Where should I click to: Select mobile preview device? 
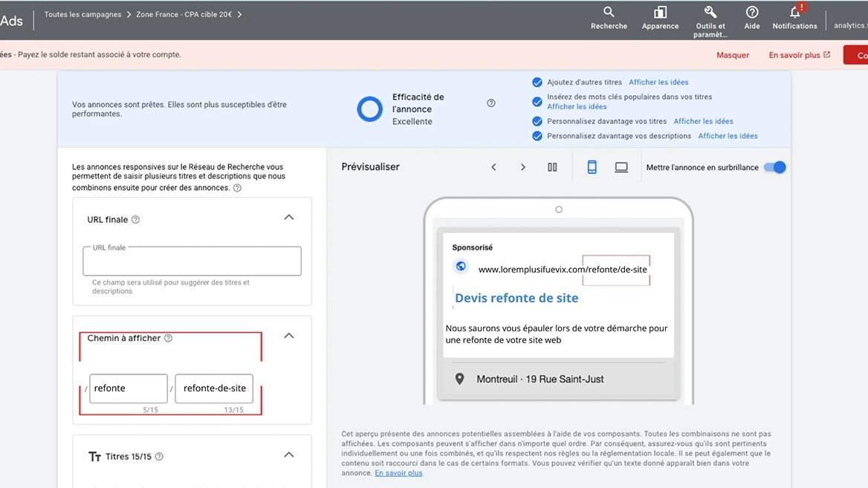[x=592, y=167]
